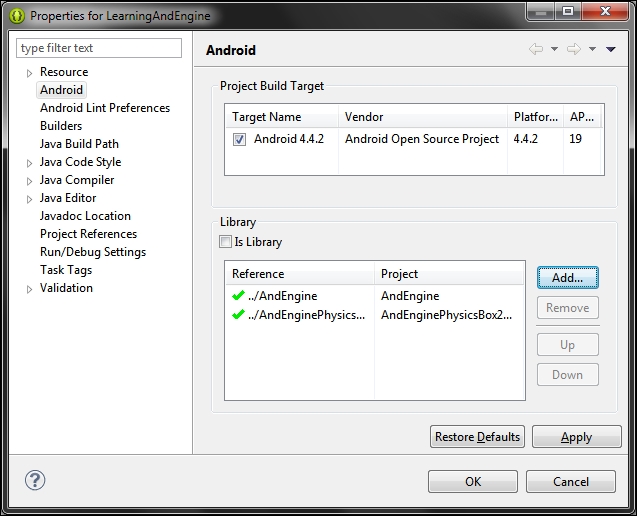This screenshot has width=637, height=516.
Task: Click the help question mark icon
Action: coord(35,480)
